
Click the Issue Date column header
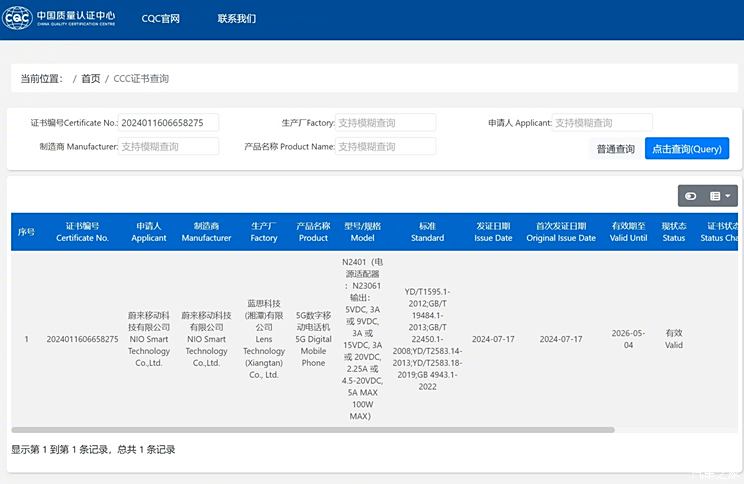tap(493, 232)
